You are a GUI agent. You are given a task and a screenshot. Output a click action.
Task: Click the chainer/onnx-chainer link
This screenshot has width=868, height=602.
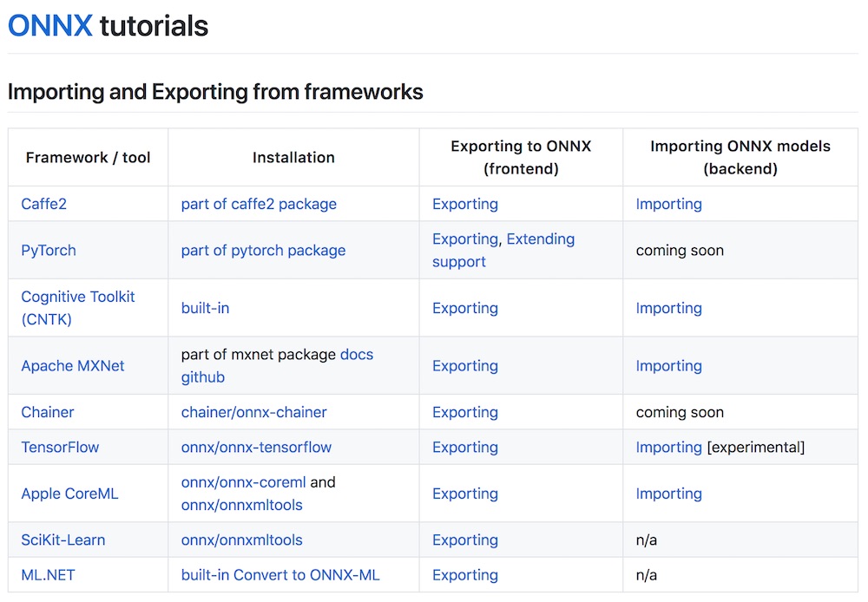(x=253, y=412)
